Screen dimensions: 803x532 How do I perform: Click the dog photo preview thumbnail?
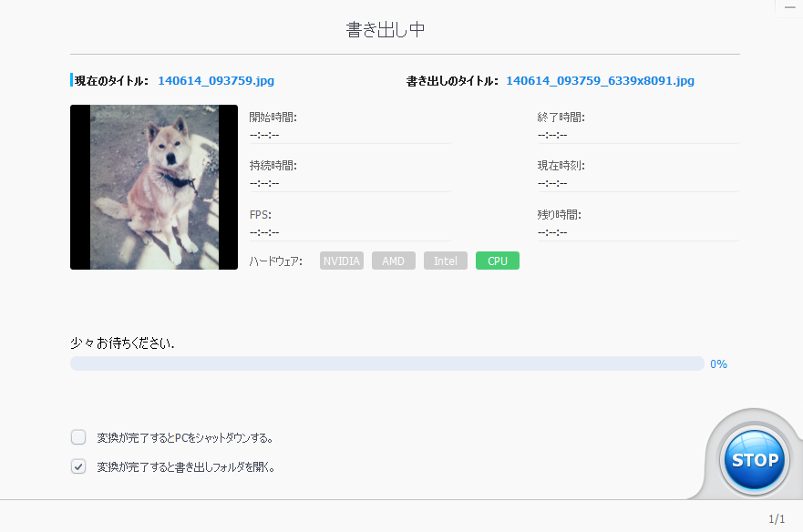pyautogui.click(x=154, y=188)
